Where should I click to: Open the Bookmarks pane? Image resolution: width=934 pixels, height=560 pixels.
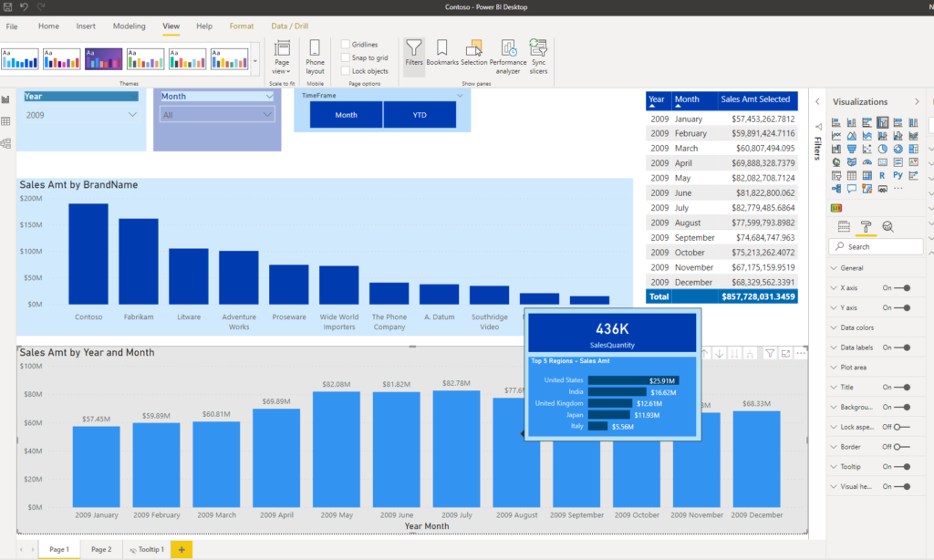pyautogui.click(x=442, y=52)
